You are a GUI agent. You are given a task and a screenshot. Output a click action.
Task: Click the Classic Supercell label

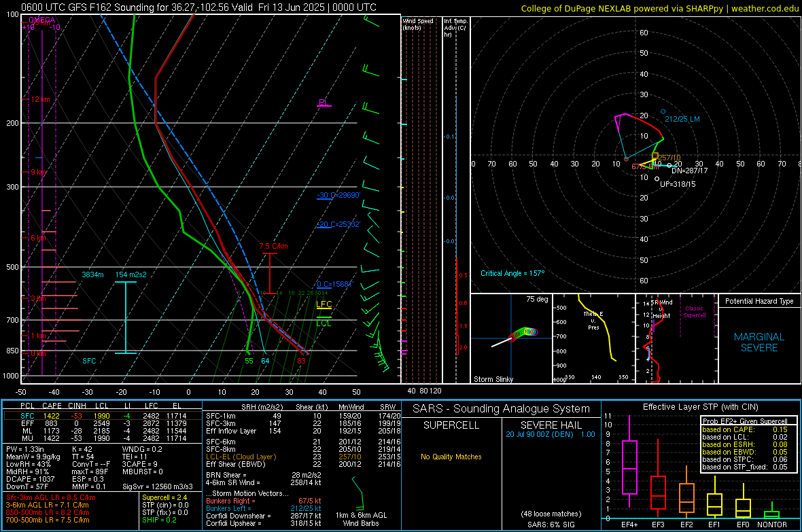pos(695,312)
